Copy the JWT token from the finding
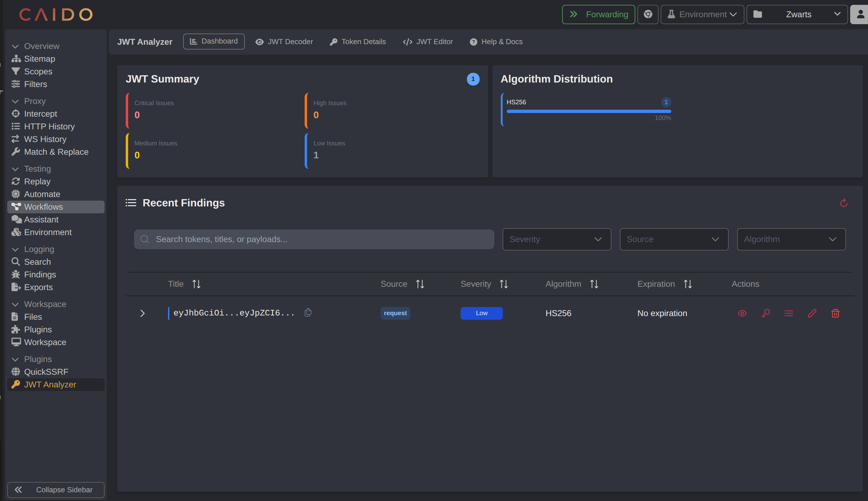The image size is (868, 501). (307, 312)
